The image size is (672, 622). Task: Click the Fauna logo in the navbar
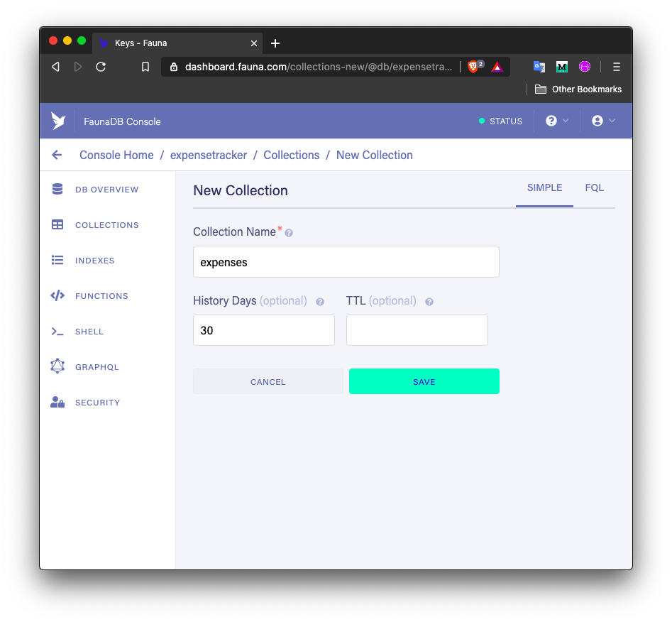59,120
